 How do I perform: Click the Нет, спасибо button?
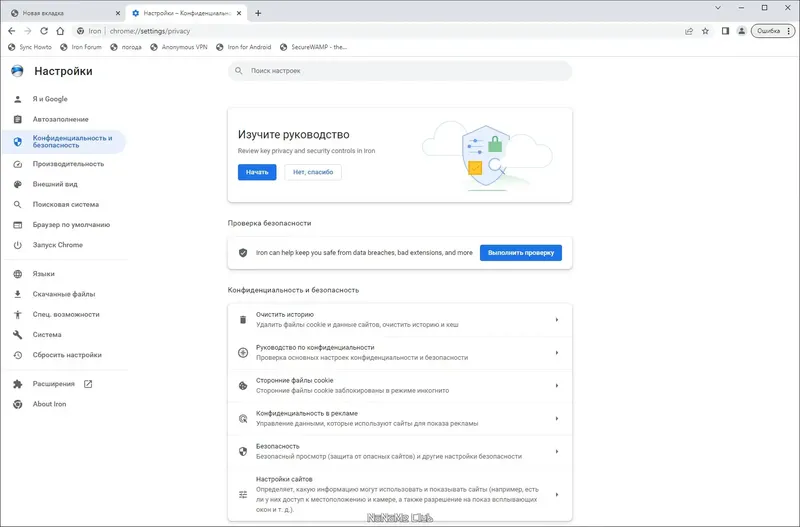pyautogui.click(x=313, y=172)
